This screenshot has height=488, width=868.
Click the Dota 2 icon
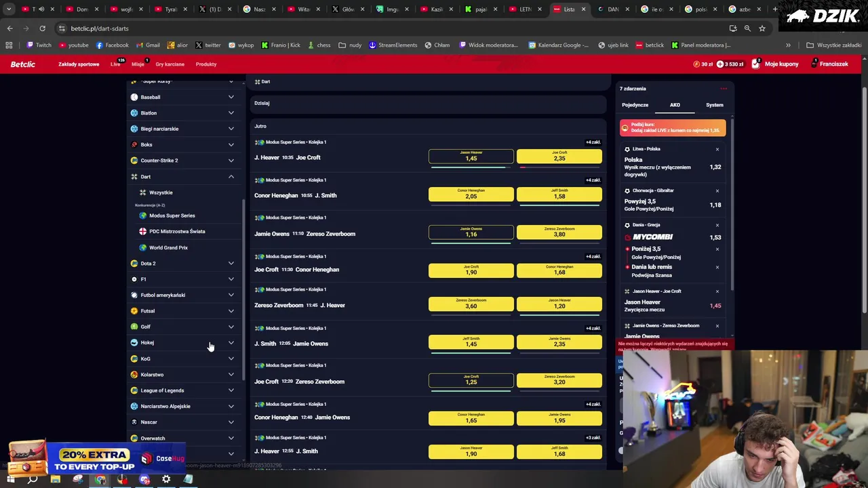[134, 263]
